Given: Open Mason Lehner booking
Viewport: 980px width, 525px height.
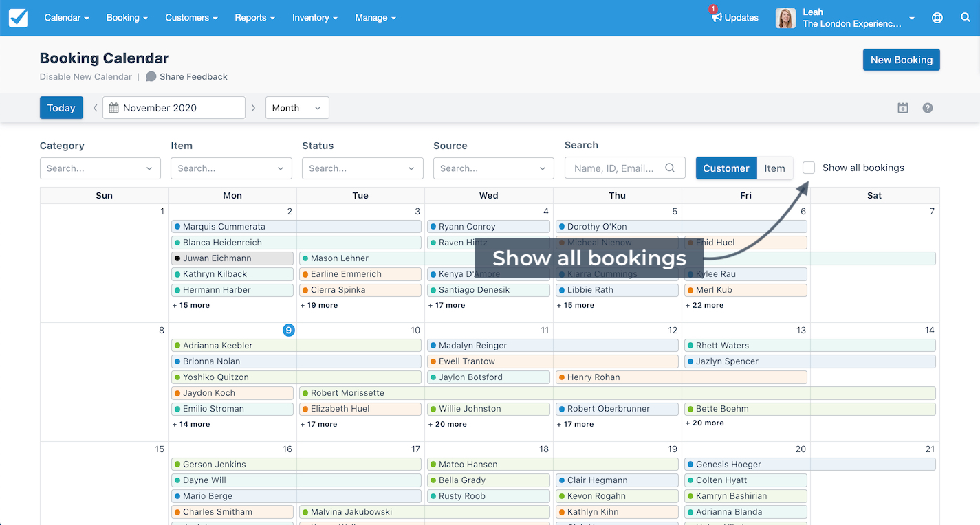Looking at the screenshot, I should coord(618,258).
